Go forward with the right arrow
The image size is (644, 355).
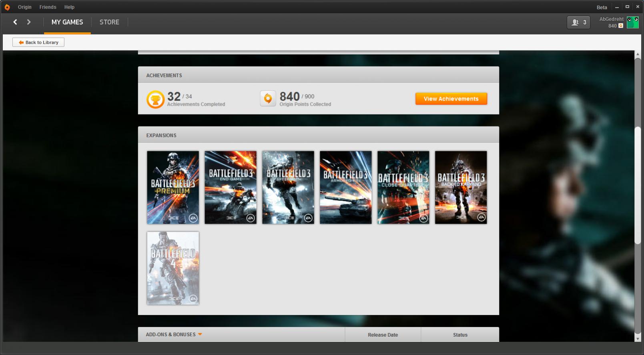tap(29, 22)
